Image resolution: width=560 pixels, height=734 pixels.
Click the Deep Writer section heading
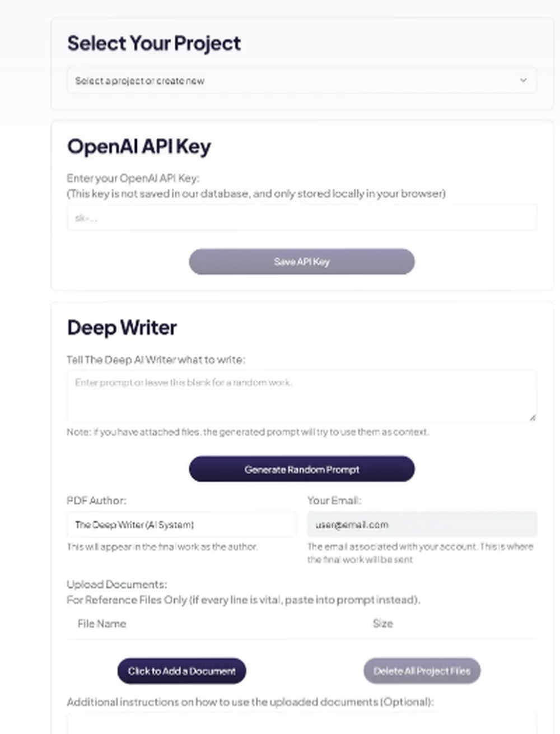(x=122, y=327)
